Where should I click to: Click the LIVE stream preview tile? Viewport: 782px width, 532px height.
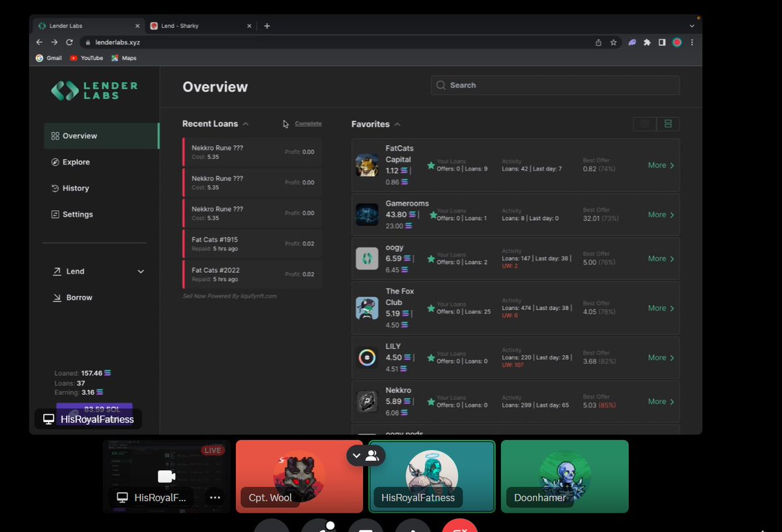coord(167,477)
